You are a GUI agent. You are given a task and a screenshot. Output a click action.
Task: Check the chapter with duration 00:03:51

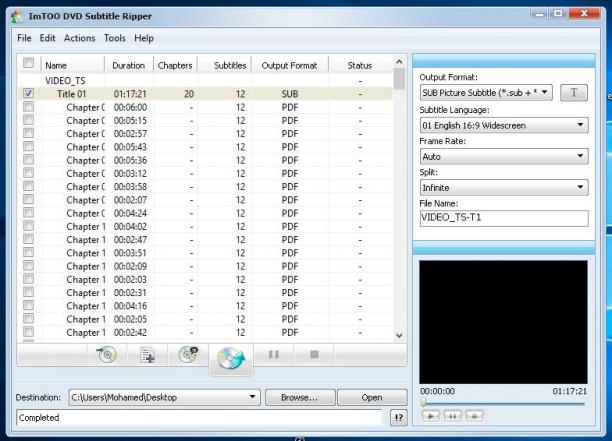click(28, 253)
